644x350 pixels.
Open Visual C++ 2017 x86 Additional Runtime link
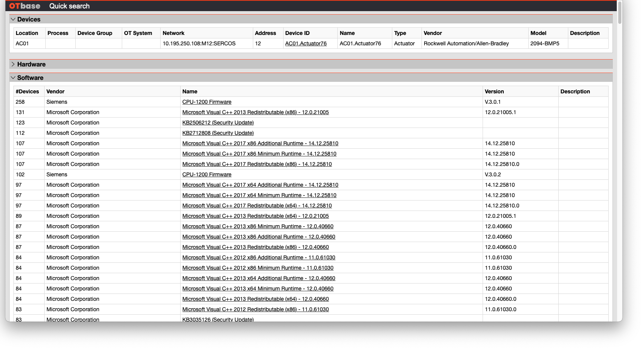[260, 143]
